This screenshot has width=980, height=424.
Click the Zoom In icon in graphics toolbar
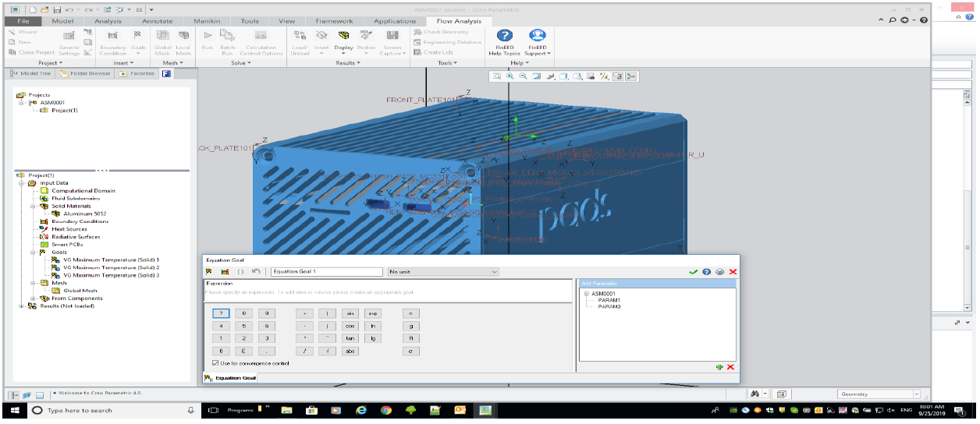click(x=510, y=76)
